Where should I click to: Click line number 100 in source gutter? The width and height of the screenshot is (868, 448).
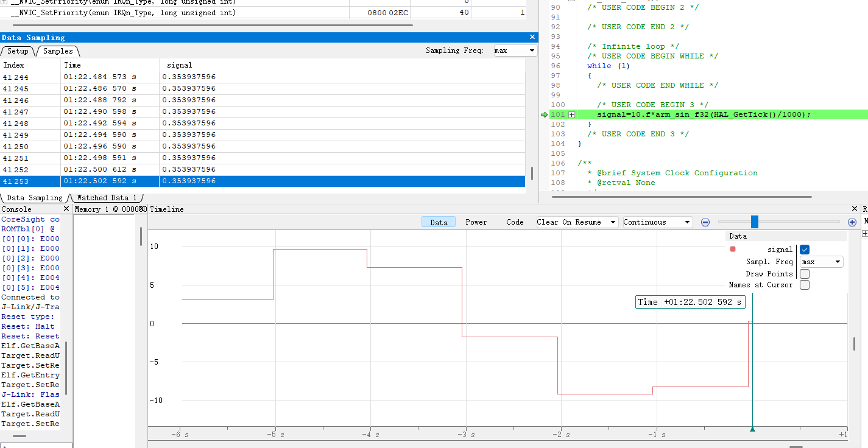[557, 105]
